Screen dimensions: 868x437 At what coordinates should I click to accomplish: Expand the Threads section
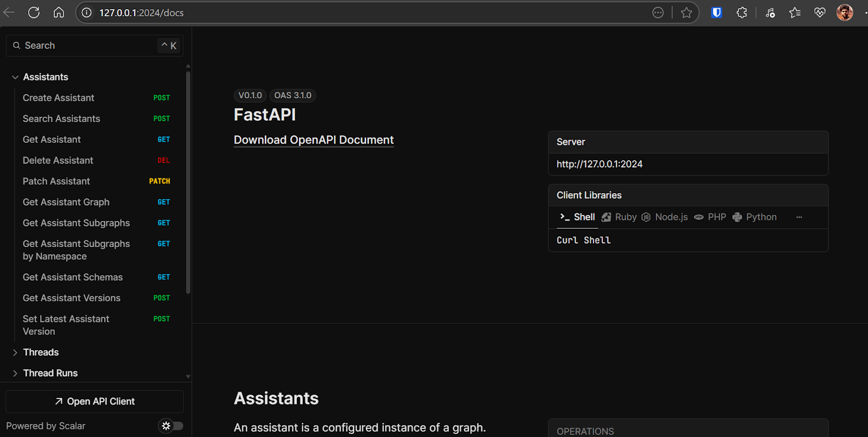[x=41, y=352]
